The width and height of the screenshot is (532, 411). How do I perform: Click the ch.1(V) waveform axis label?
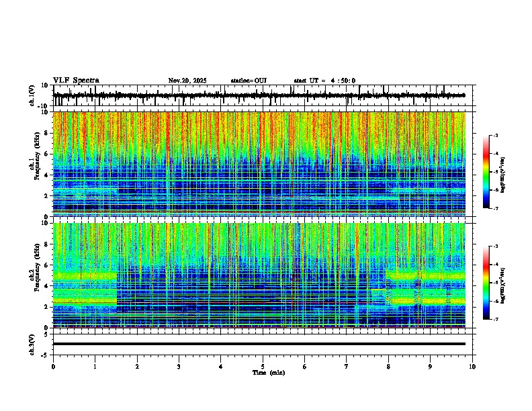(32, 95)
